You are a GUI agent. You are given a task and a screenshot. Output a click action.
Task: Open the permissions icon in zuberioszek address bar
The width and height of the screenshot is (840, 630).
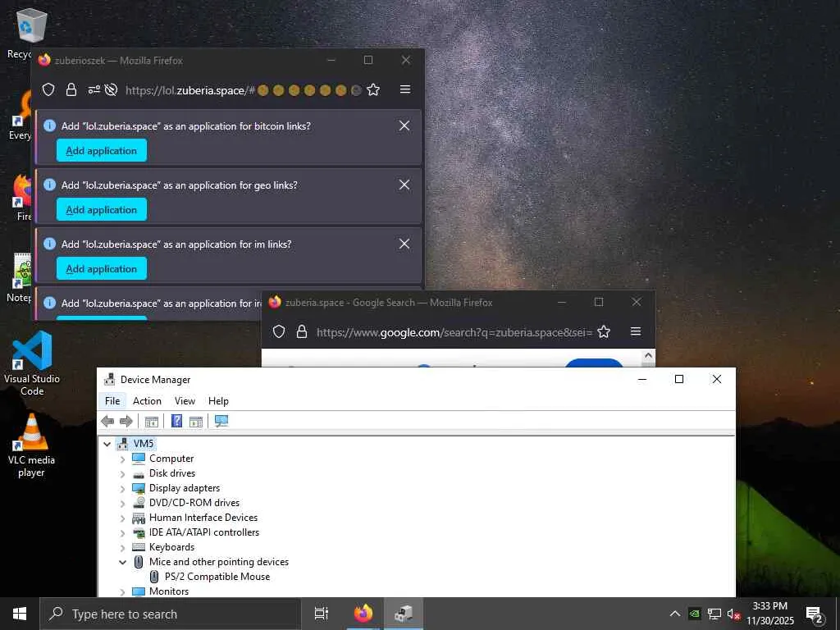[x=94, y=89]
